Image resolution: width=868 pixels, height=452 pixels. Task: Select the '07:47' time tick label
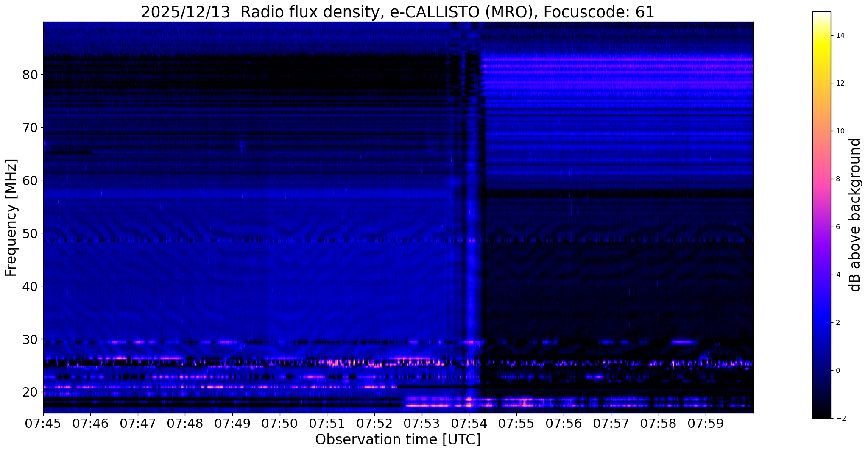[138, 424]
